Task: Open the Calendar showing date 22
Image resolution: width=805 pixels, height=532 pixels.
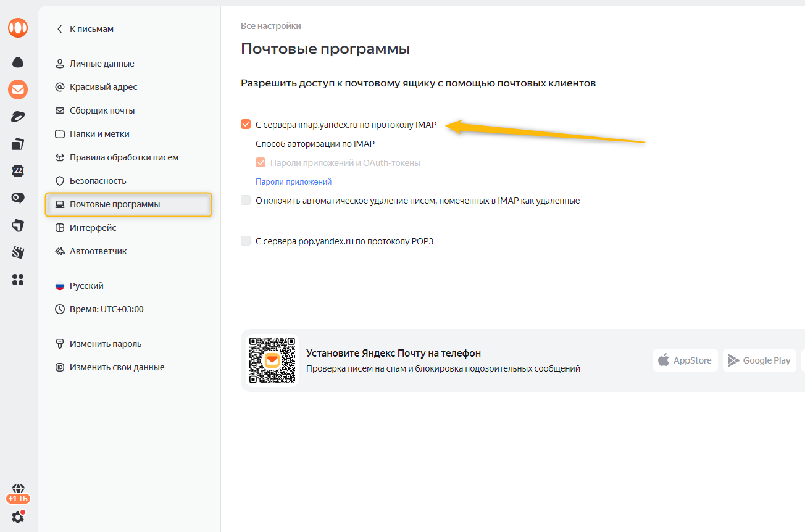Action: pos(18,171)
